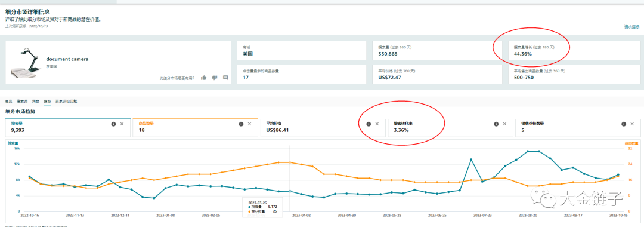Select the 平均价格 US$86.41 metric card
This screenshot has width=644, height=227.
(x=323, y=128)
